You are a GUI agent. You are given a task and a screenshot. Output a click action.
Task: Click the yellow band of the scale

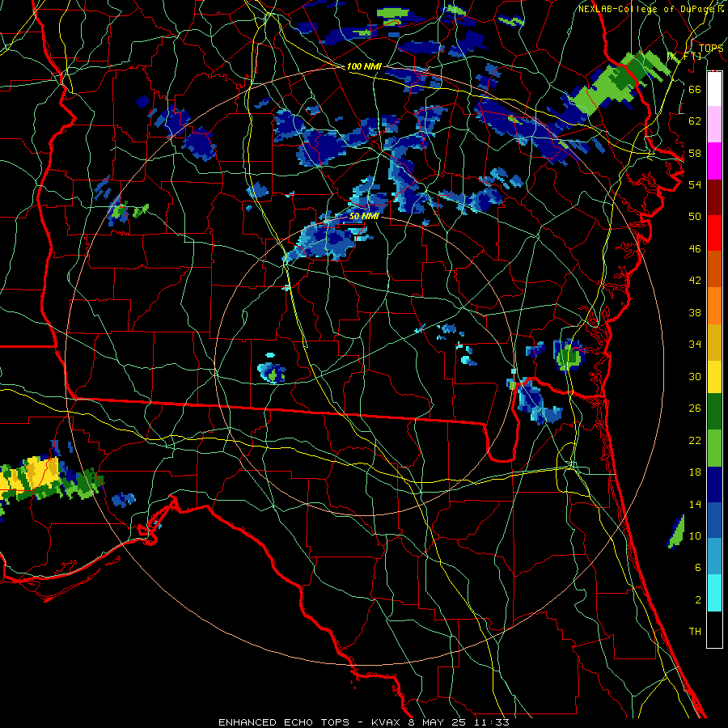click(714, 377)
